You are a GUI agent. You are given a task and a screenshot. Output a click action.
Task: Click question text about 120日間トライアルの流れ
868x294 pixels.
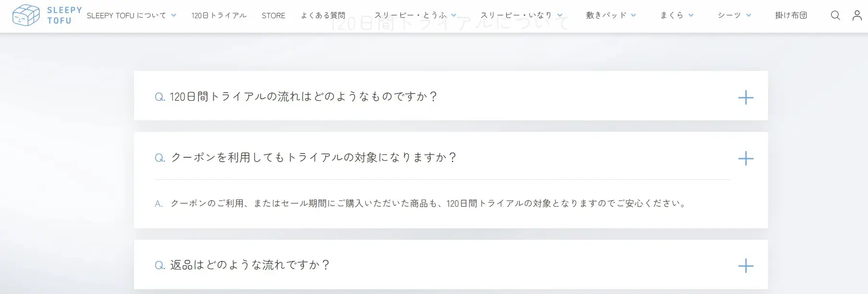(x=304, y=97)
